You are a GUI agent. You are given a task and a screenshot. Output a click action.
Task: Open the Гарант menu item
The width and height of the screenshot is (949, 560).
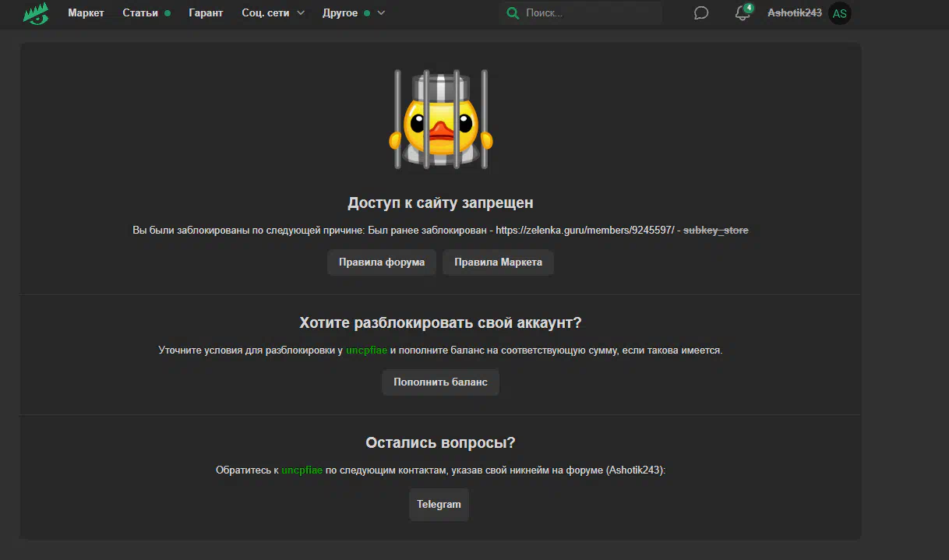coord(206,13)
